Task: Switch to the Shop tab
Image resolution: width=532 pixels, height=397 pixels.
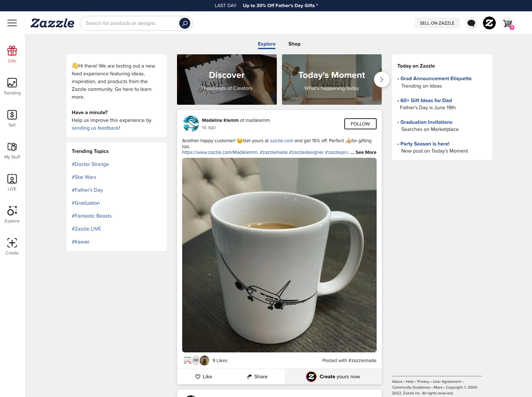Action: coord(294,44)
